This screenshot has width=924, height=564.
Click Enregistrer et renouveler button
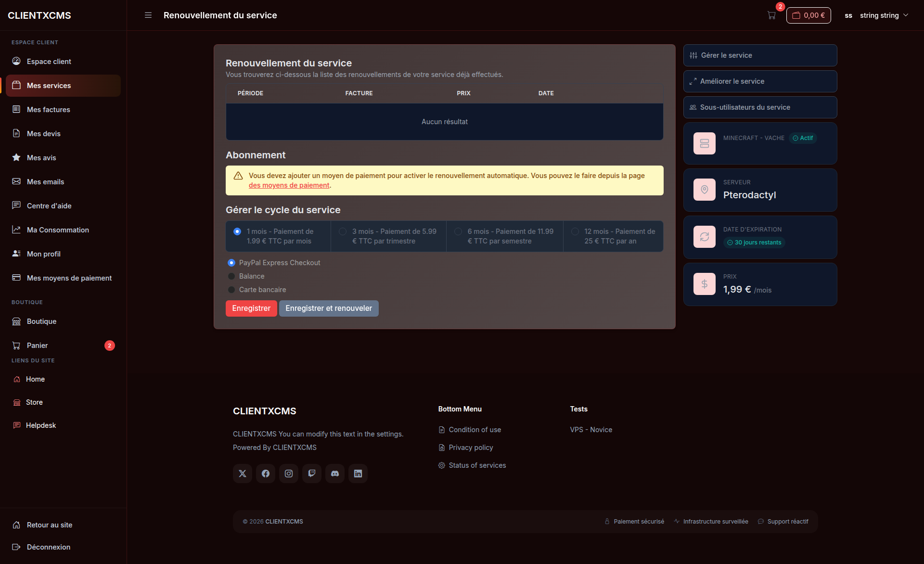point(329,308)
